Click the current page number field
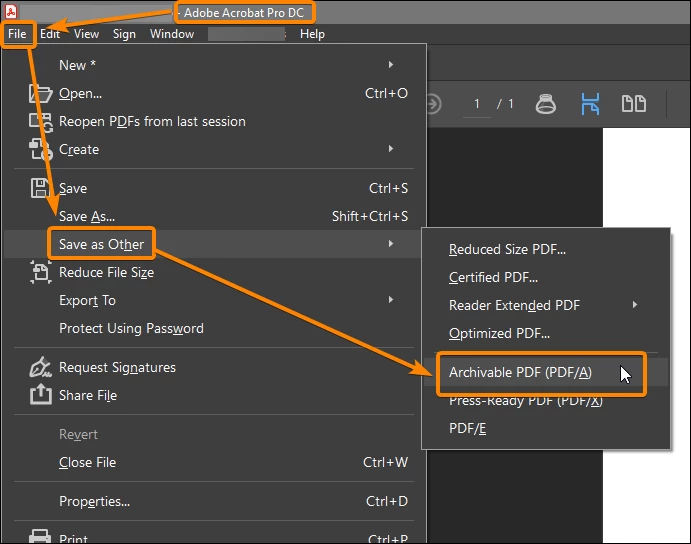Screen dimensions: 691x544 477,104
